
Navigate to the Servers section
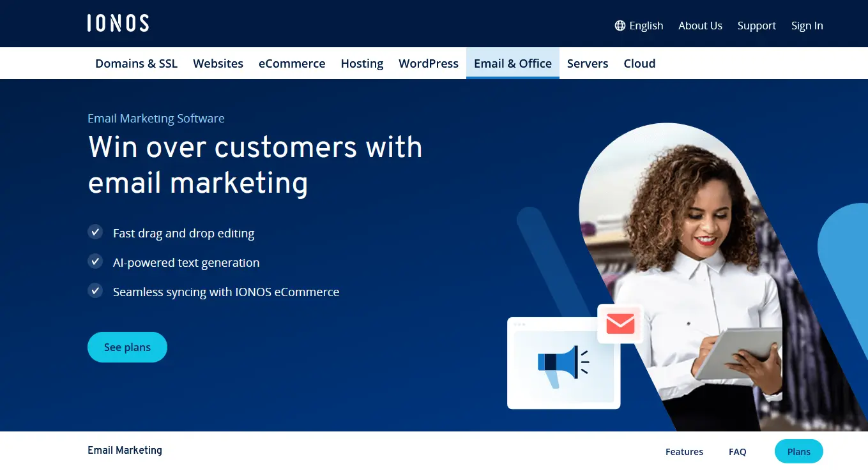(x=587, y=63)
